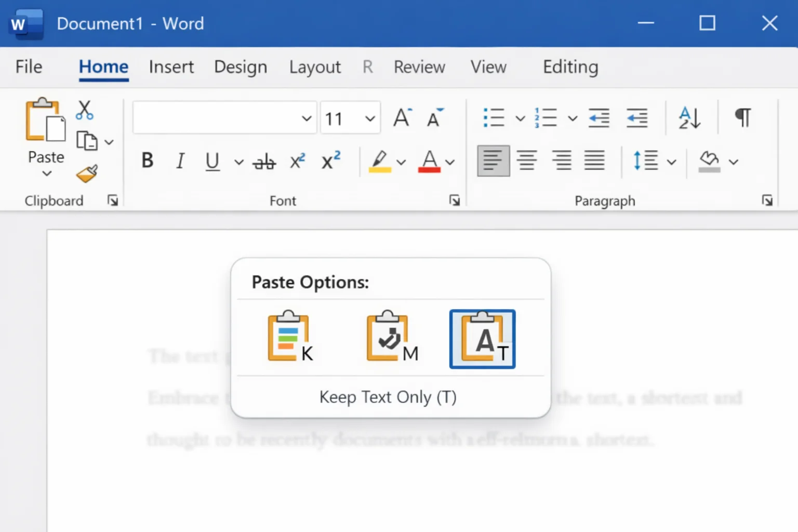Apply red font color
The image size is (798, 532).
point(429,162)
